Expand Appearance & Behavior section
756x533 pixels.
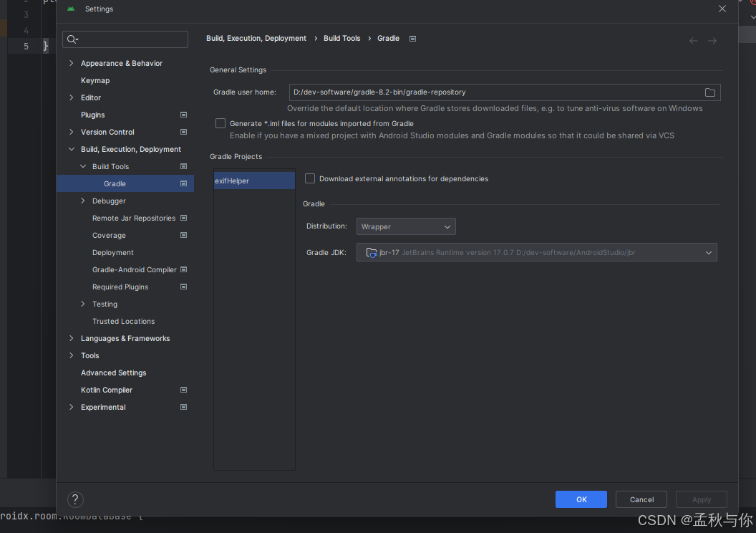72,63
